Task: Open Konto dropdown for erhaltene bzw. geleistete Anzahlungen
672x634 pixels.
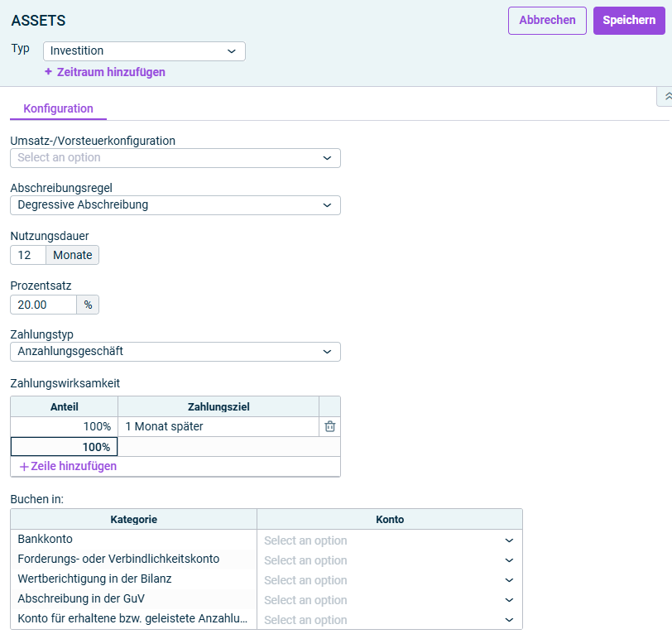Action: 390,619
